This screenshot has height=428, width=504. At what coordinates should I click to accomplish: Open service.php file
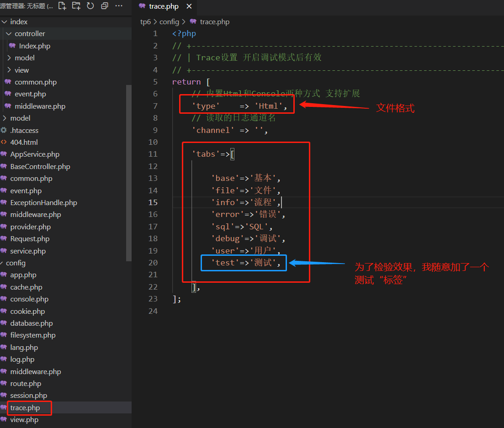28,251
